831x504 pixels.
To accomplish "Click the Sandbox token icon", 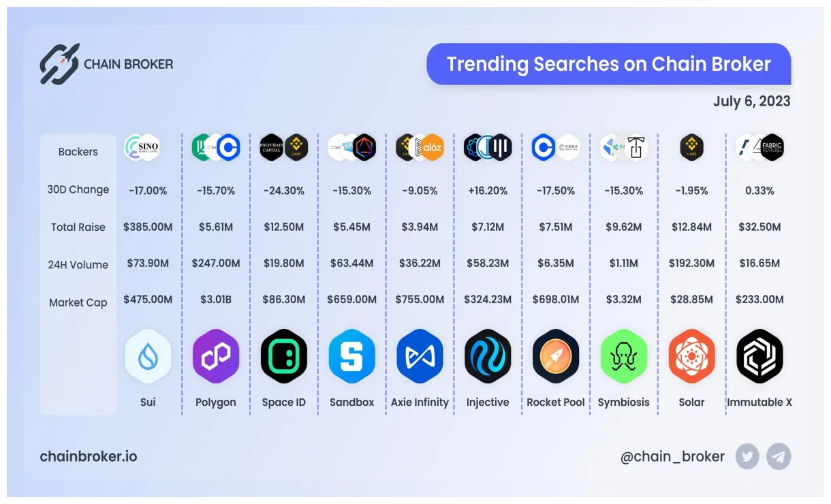I will (351, 356).
